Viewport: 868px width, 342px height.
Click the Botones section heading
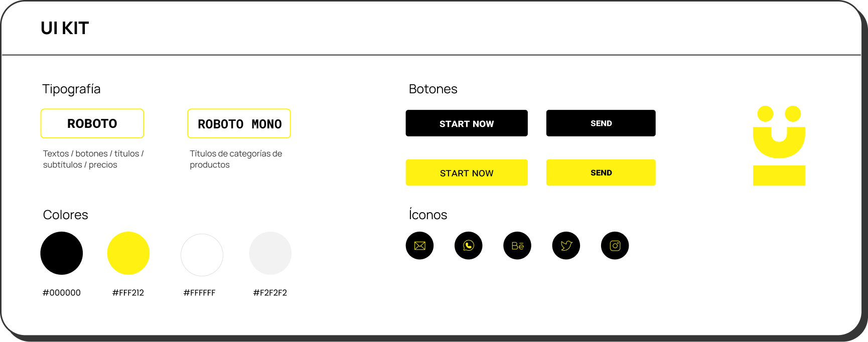click(433, 89)
